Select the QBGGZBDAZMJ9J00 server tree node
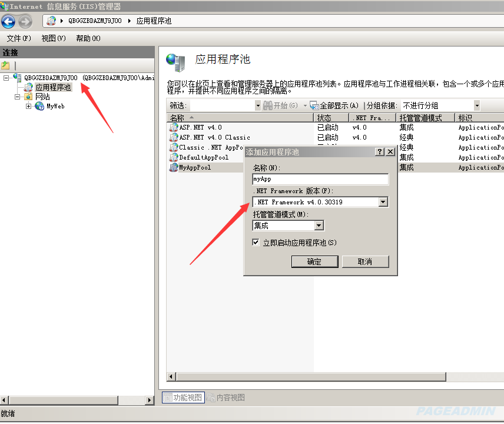504x424 pixels. pos(51,78)
